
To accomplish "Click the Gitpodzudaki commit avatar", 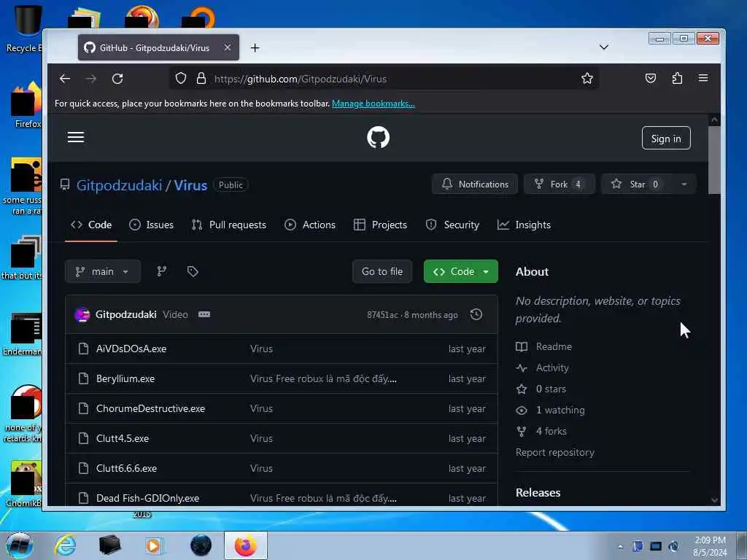I will point(82,315).
